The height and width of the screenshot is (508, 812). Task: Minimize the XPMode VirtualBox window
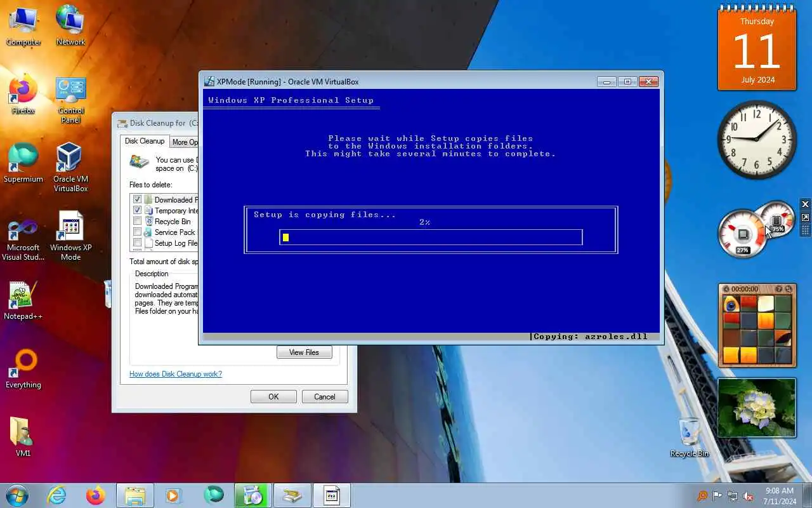click(606, 81)
